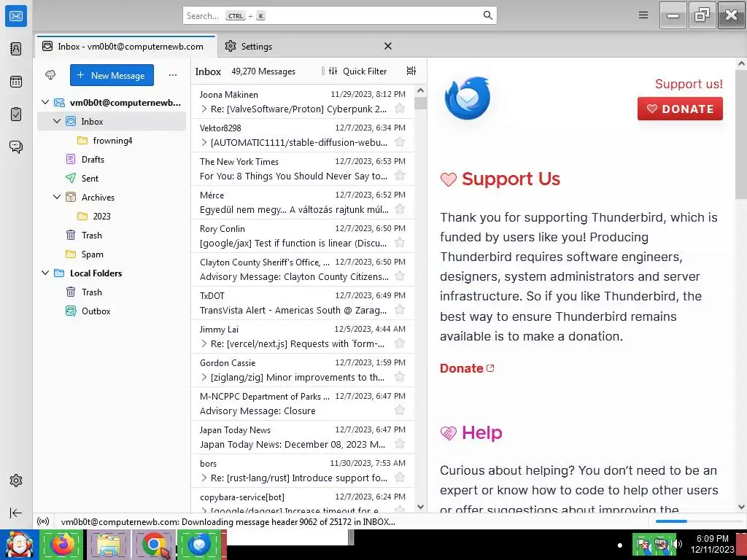Click the search magnifier icon

488,15
